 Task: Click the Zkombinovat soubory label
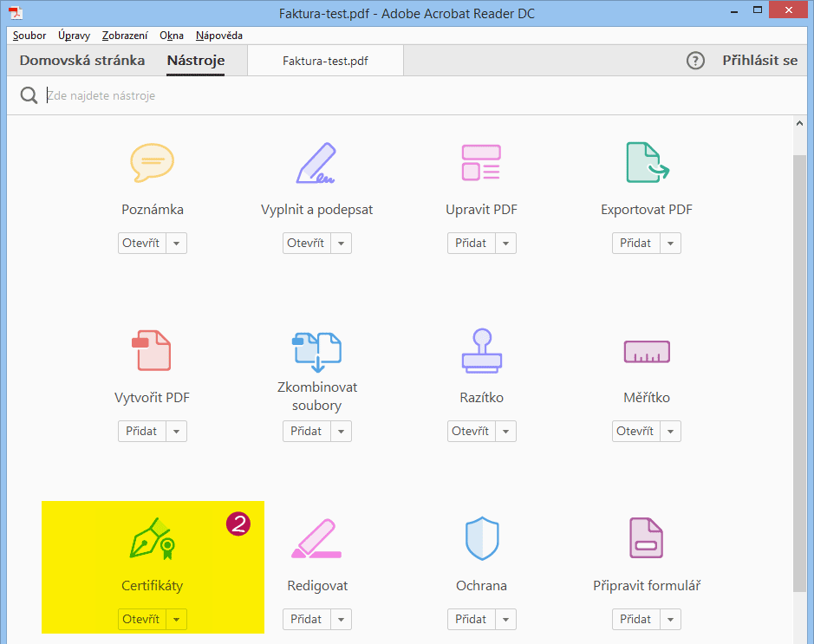pos(316,396)
